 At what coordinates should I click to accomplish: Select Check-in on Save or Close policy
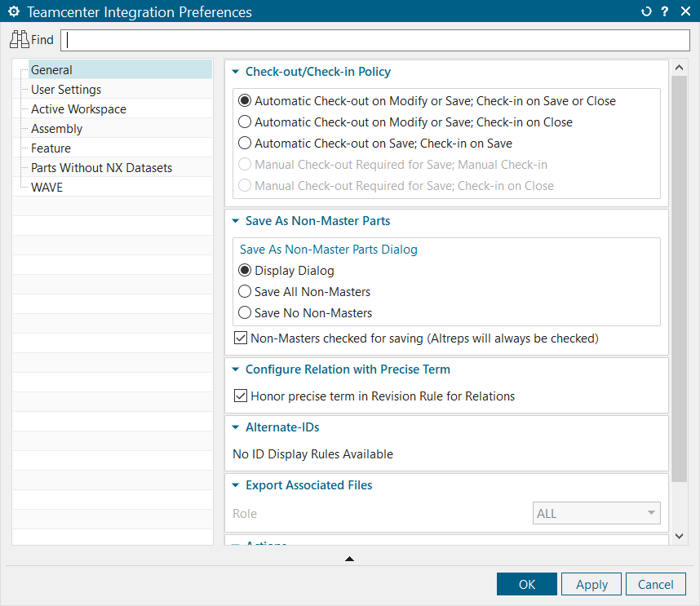(x=245, y=100)
